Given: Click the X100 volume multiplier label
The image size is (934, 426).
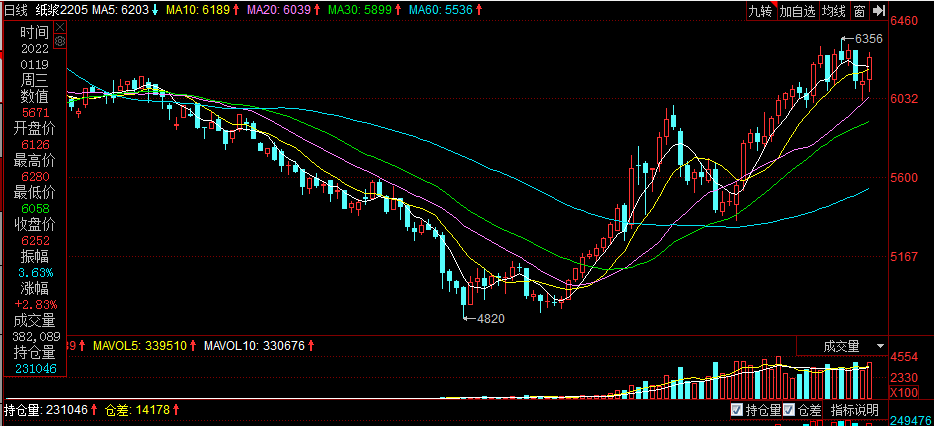Looking at the screenshot, I should pos(904,393).
